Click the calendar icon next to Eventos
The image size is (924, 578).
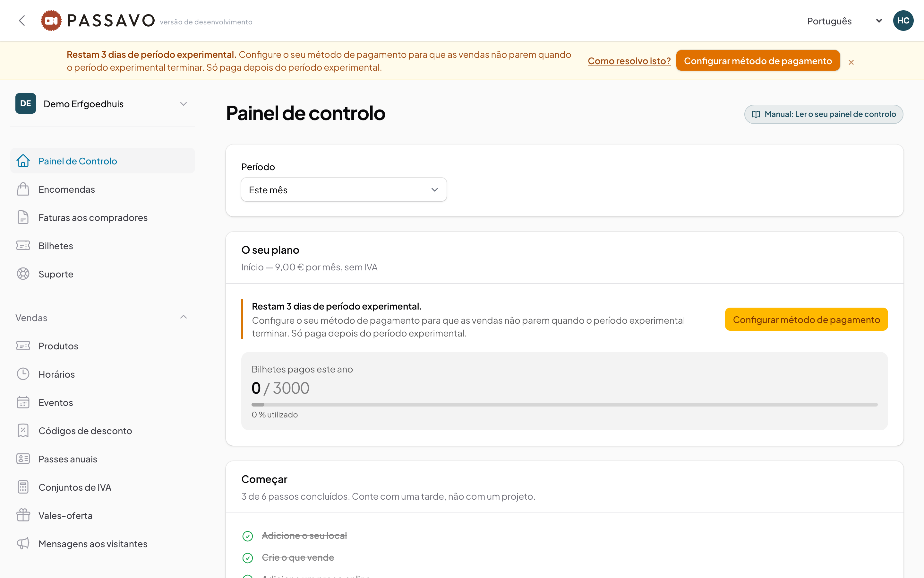(23, 402)
